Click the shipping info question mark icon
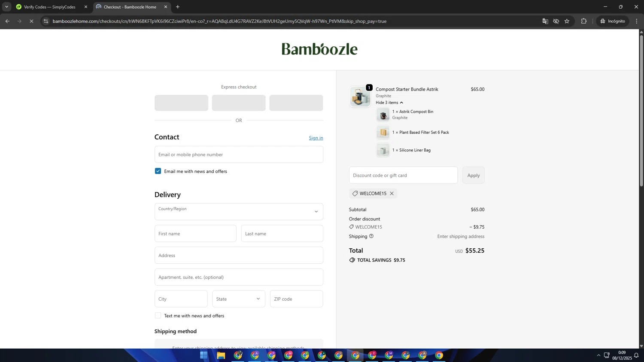644x362 pixels. coord(371,236)
